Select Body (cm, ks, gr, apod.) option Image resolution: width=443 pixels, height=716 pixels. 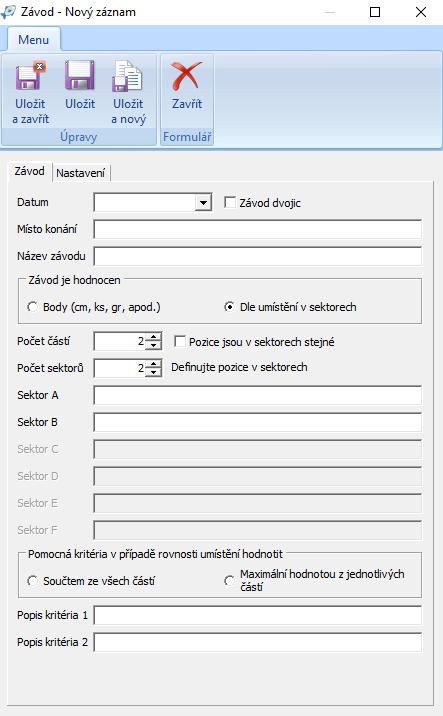(x=32, y=307)
